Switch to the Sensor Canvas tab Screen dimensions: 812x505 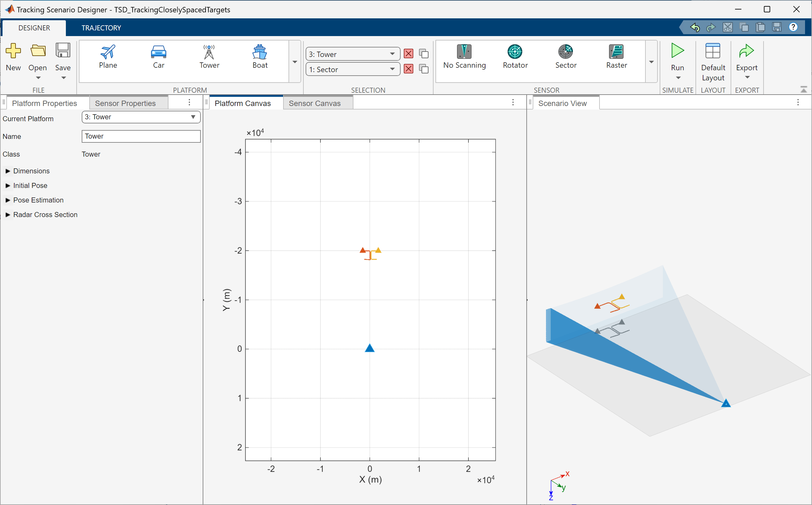point(315,103)
